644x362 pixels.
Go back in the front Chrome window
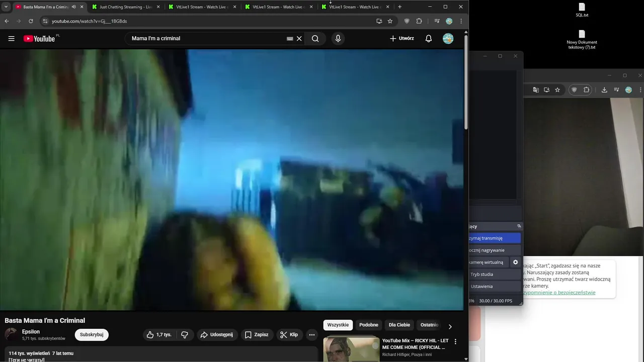click(7, 21)
